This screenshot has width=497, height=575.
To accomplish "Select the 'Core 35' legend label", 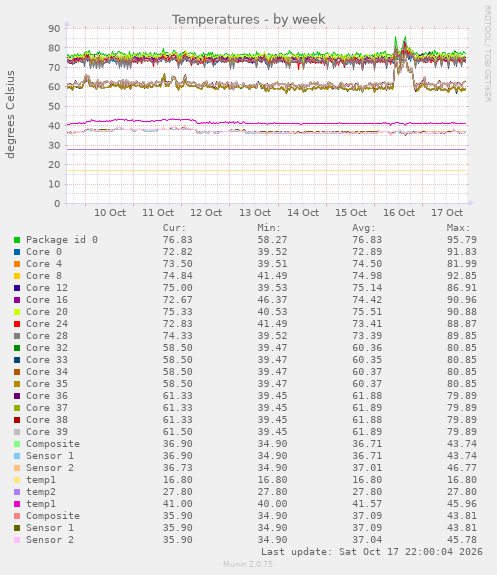I will [47, 384].
